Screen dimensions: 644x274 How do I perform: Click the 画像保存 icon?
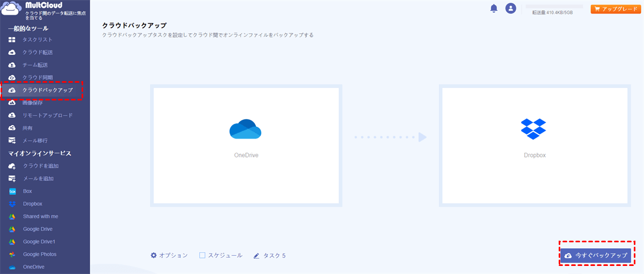pos(12,103)
